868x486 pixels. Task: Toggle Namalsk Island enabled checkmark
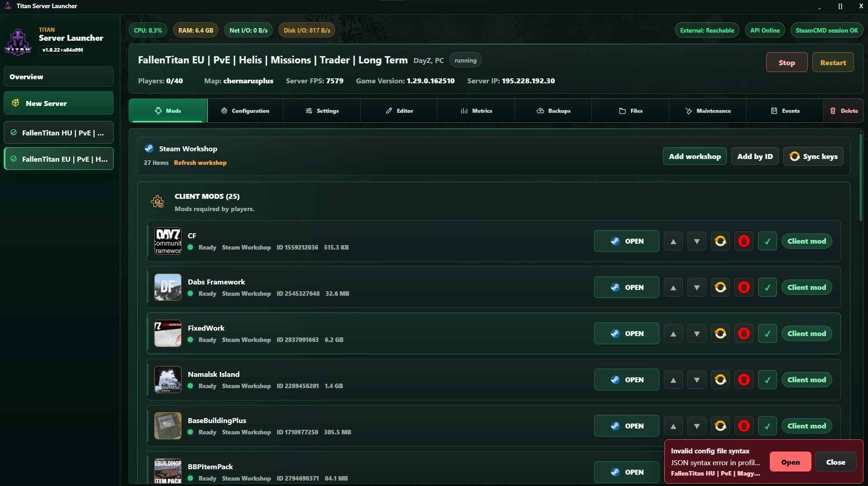point(767,380)
